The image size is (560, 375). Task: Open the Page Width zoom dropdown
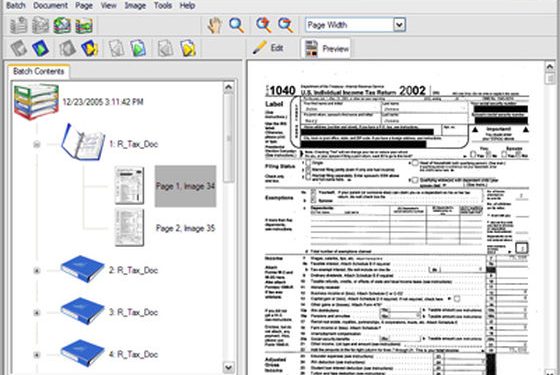399,25
